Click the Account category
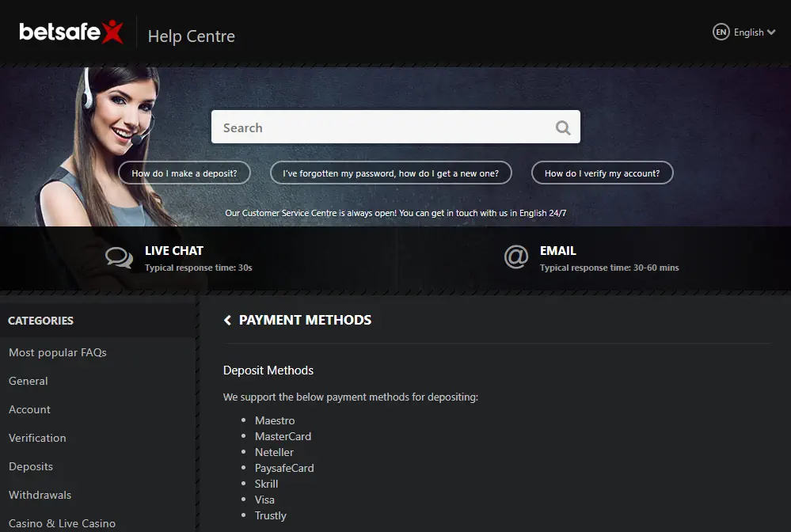Viewport: 791px width, 532px height. click(x=29, y=409)
